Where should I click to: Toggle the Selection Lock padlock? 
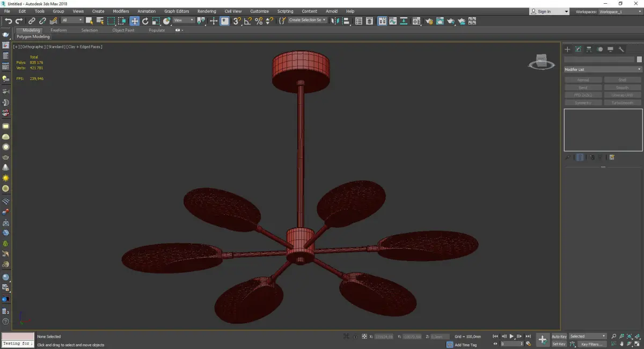coord(355,336)
